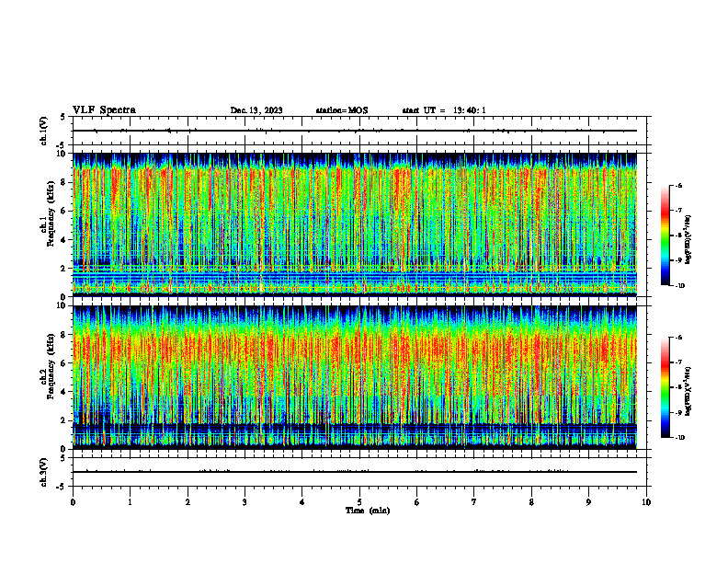Click the time axis tick label "0"
Viewport: 728px width, 563px height.
tap(73, 502)
